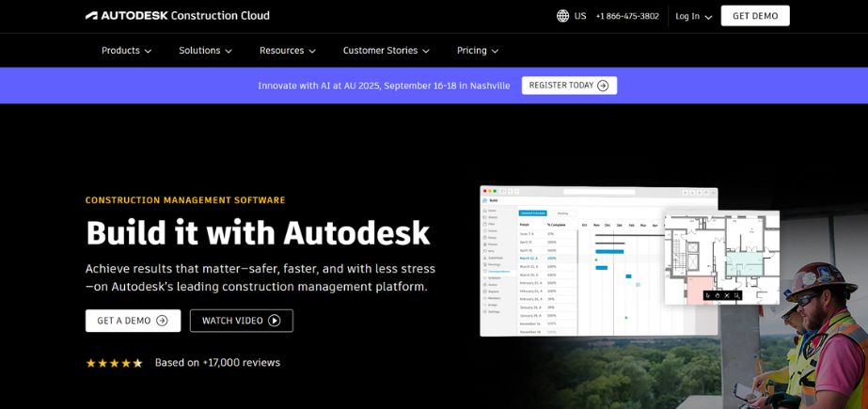
Task: Click the 'CONSTRUCTION MANAGEMENT SOFTWARE' label
Action: tap(185, 200)
